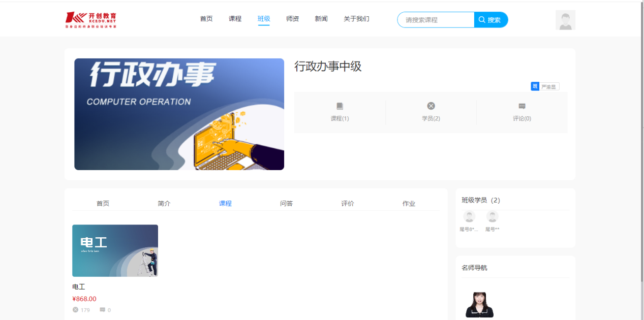
Task: Open the user avatar in the header
Action: [x=565, y=20]
